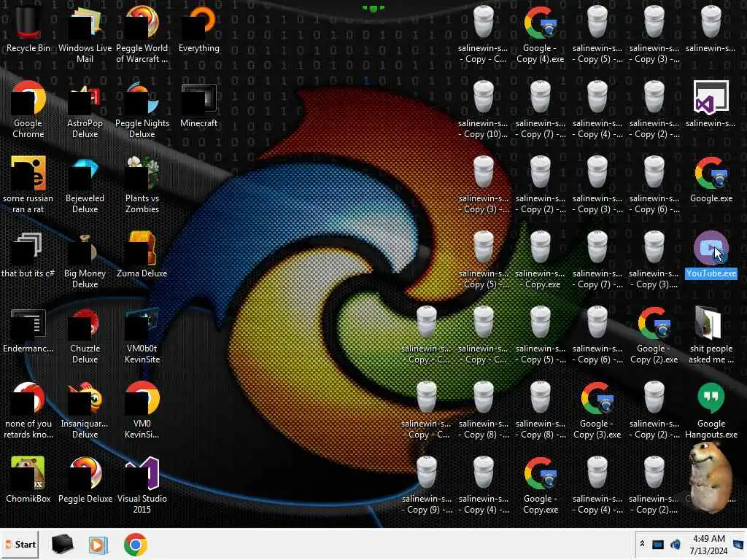Select Google.exe icon

(x=711, y=180)
